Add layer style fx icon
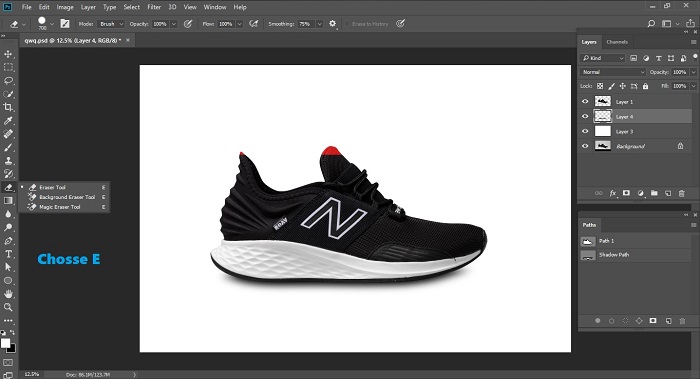 (x=613, y=193)
